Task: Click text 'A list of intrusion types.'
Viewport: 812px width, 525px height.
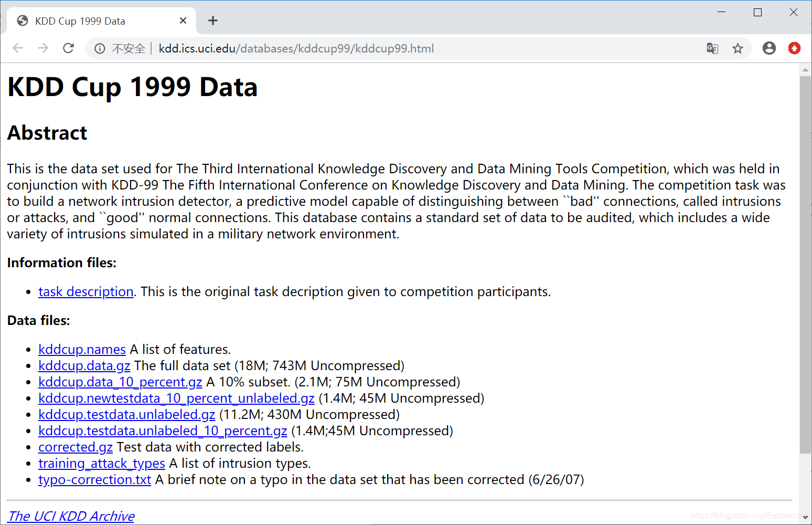Action: [240, 464]
